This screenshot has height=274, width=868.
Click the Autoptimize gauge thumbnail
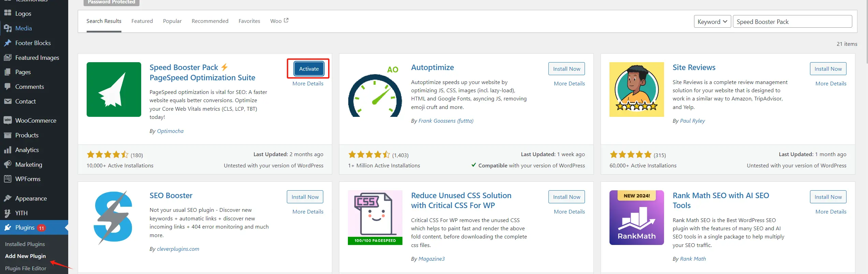pyautogui.click(x=375, y=90)
